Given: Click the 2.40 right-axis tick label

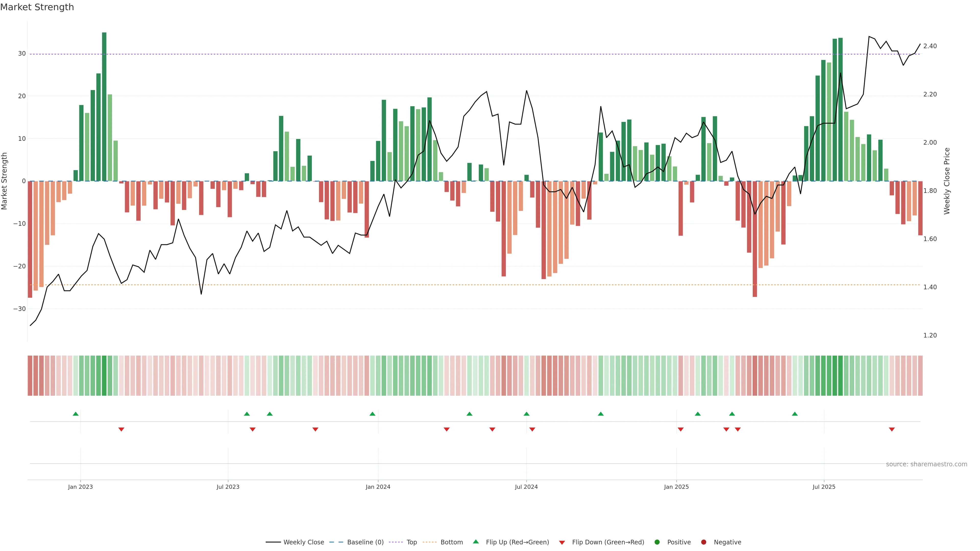Looking at the screenshot, I should [x=930, y=46].
